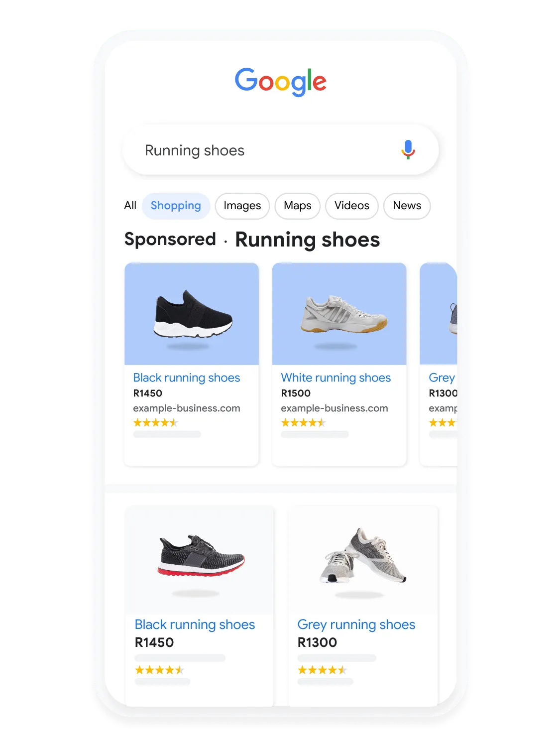Open the sponsored Black running shoes link
The width and height of the screenshot is (560, 747).
click(x=187, y=378)
